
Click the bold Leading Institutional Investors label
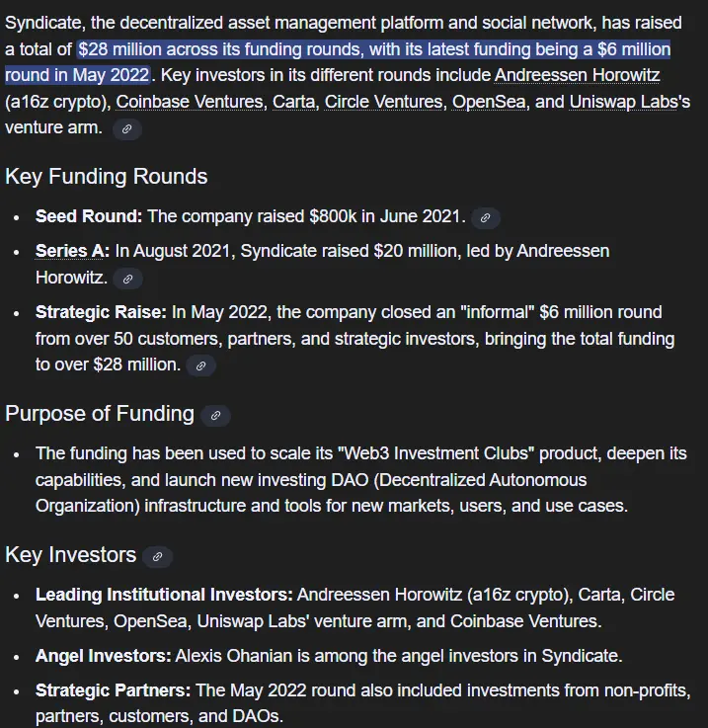click(164, 595)
